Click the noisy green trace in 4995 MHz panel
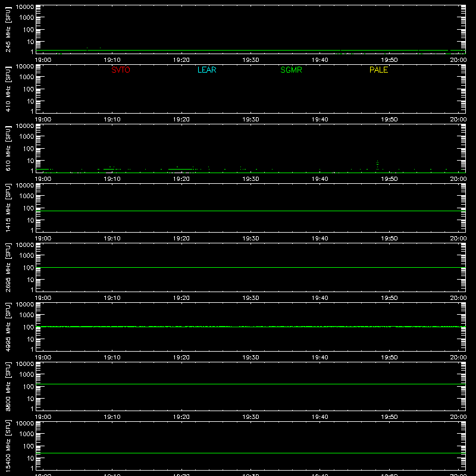The image size is (476, 476). coord(250,327)
